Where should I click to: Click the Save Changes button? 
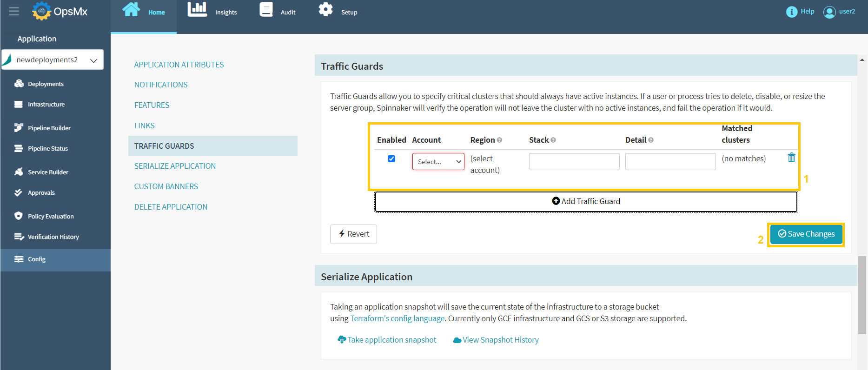tap(806, 234)
